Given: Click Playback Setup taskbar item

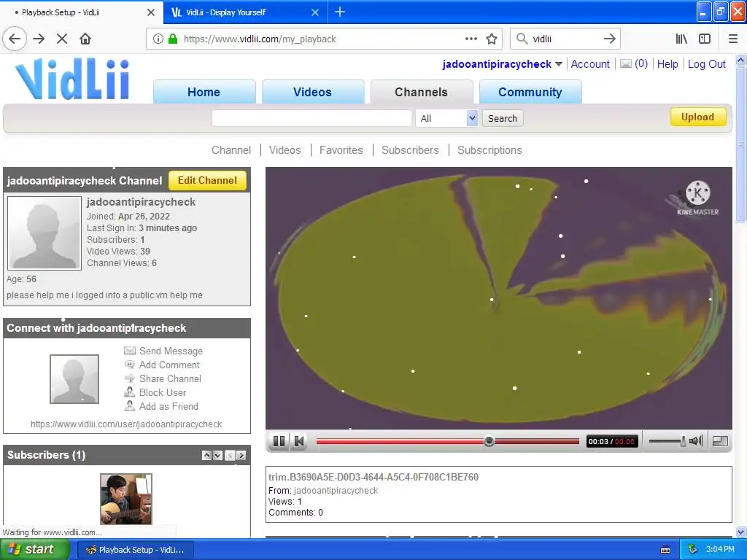Looking at the screenshot, I should click(134, 550).
